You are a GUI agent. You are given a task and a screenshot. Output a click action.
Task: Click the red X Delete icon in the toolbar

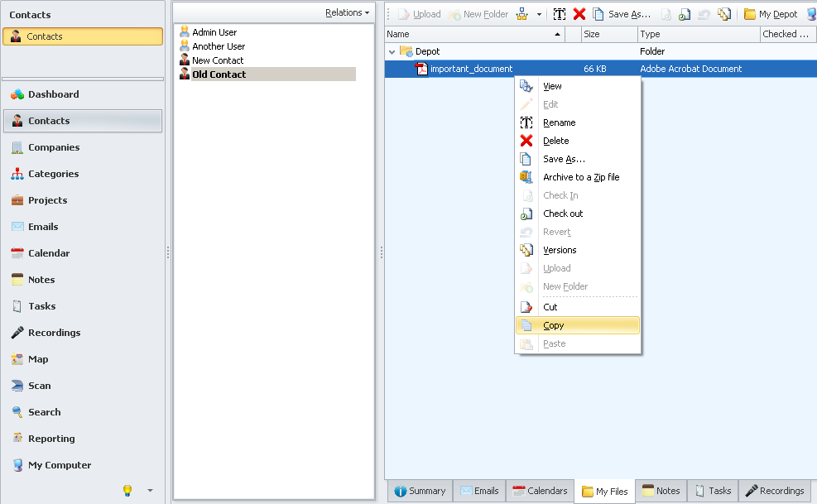579,14
